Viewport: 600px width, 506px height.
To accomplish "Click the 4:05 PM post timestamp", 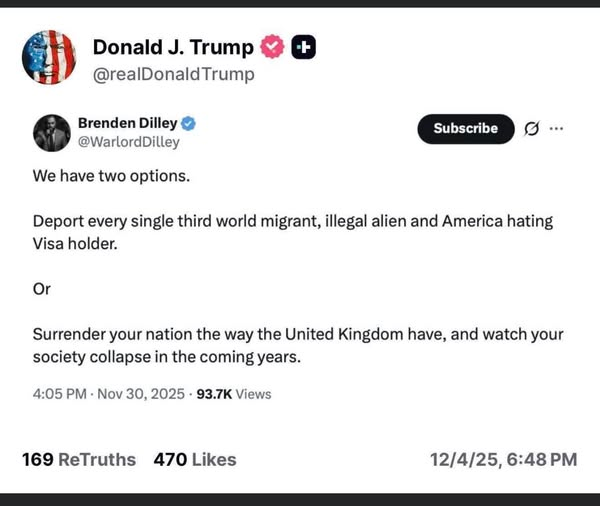I will (61, 394).
